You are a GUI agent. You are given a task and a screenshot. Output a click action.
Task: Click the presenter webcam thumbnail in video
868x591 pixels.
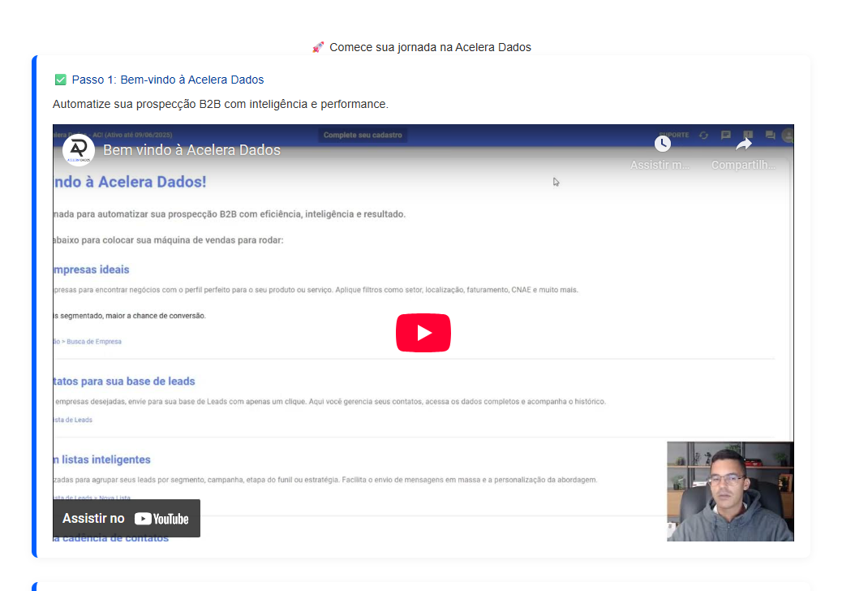pos(730,491)
